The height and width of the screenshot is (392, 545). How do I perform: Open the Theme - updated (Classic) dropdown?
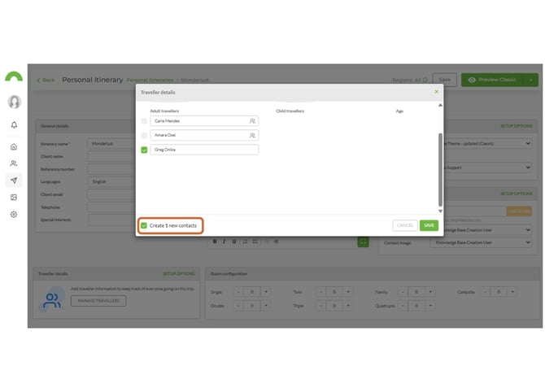[x=487, y=143]
